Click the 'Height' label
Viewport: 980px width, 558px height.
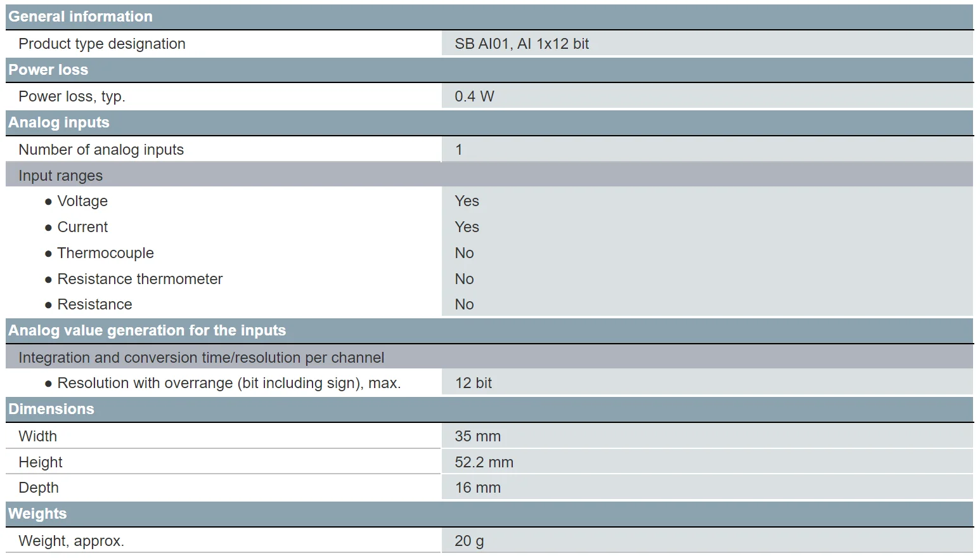point(41,462)
